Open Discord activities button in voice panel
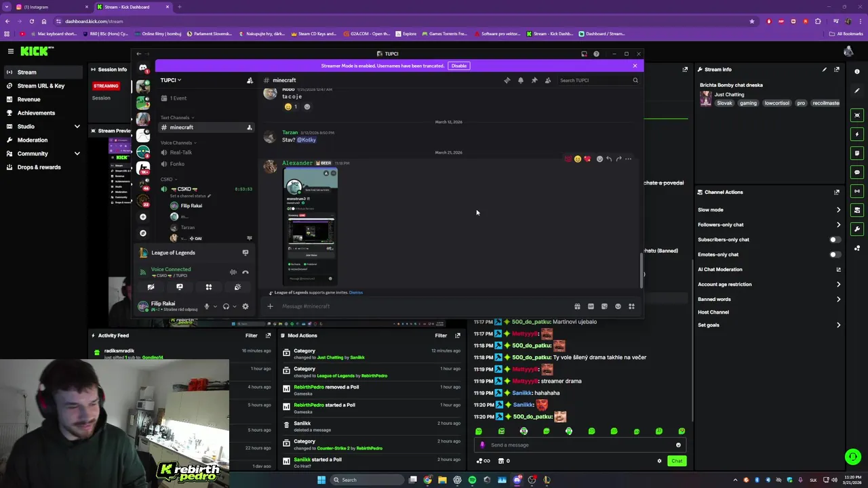The image size is (868, 488). (209, 287)
